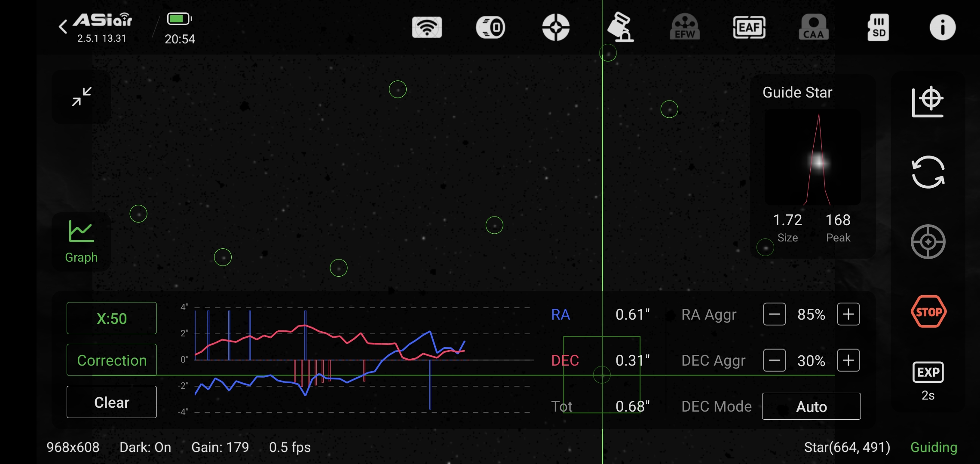Increase DEC aggressiveness with plus
This screenshot has width=980, height=464.
[x=848, y=360]
